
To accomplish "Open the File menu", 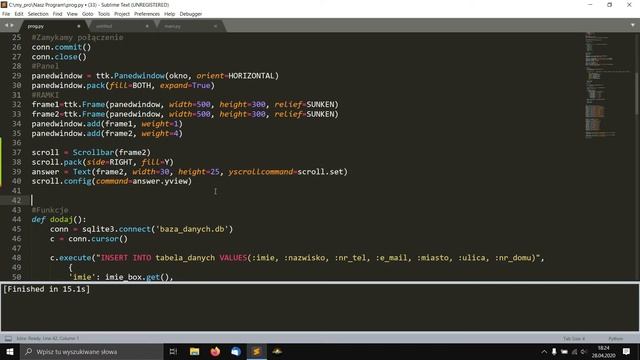I will point(6,14).
